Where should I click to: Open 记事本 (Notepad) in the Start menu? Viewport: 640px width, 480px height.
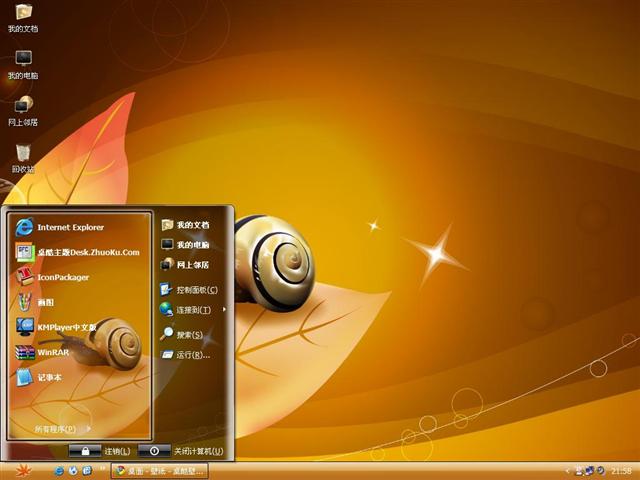pos(50,377)
